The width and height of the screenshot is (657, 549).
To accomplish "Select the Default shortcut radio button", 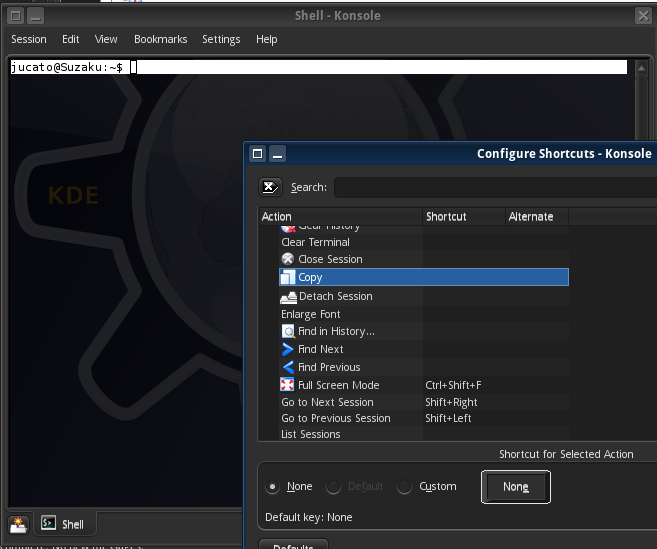I will 334,487.
